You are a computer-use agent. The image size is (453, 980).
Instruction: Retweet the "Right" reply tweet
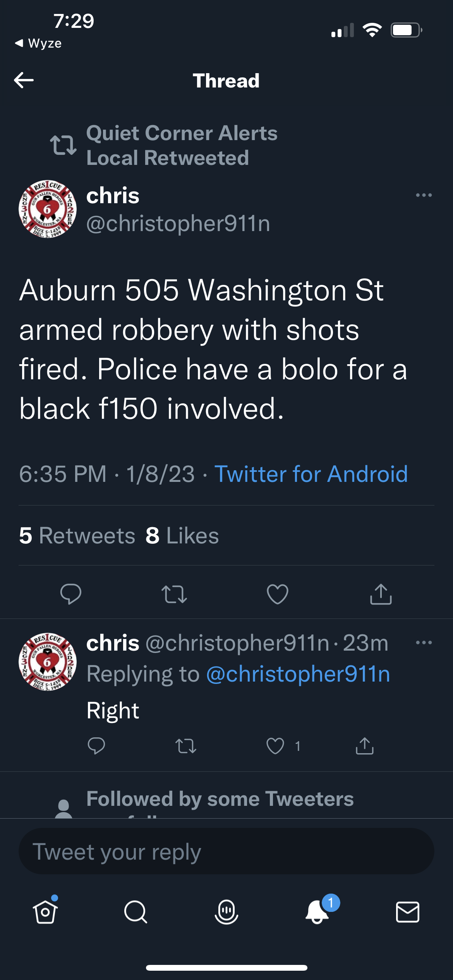coord(186,746)
